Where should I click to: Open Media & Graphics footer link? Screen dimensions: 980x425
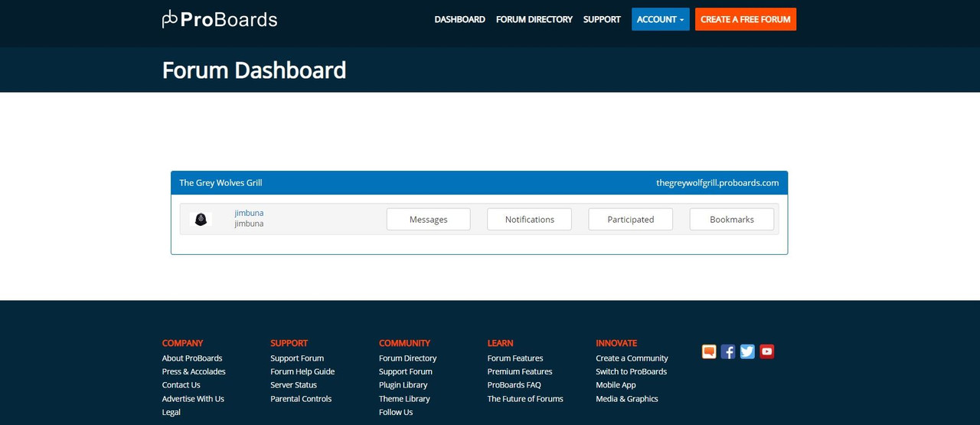click(627, 399)
